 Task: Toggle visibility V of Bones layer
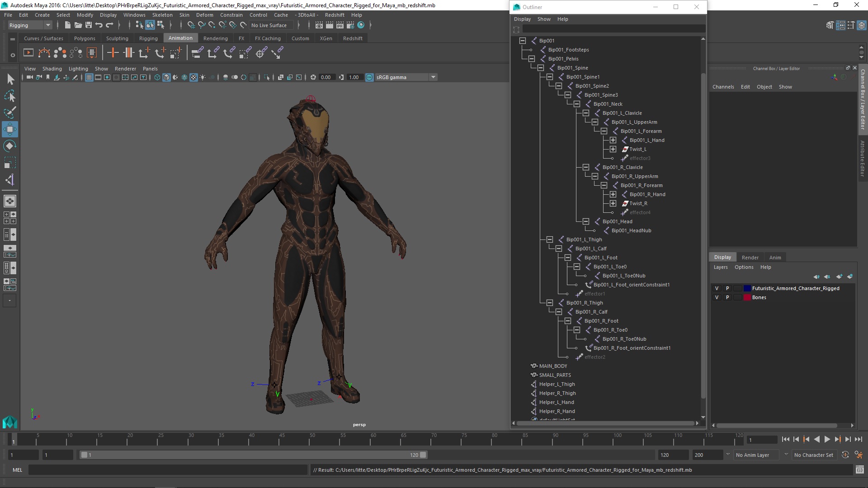717,297
